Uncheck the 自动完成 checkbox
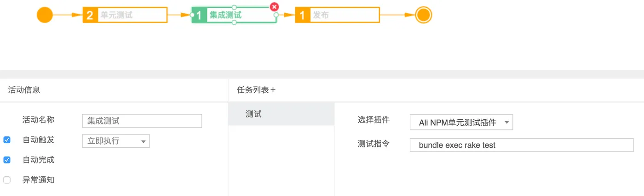This screenshot has height=196, width=644. tap(7, 160)
